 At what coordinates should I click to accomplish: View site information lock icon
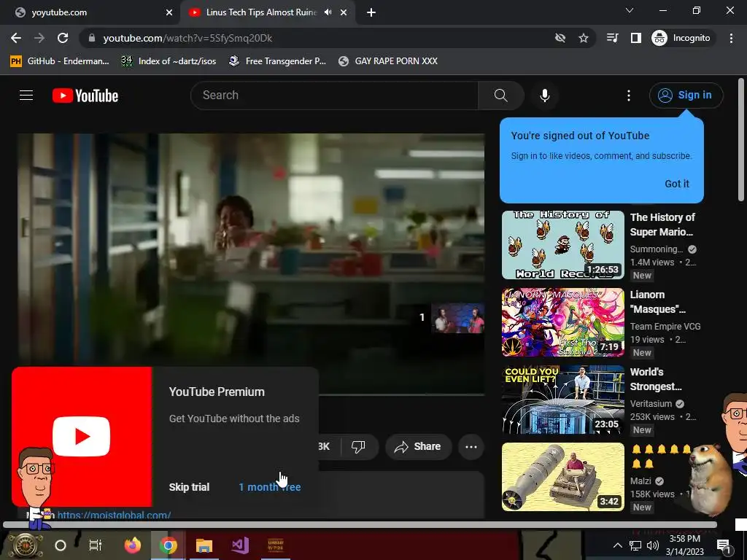click(91, 38)
